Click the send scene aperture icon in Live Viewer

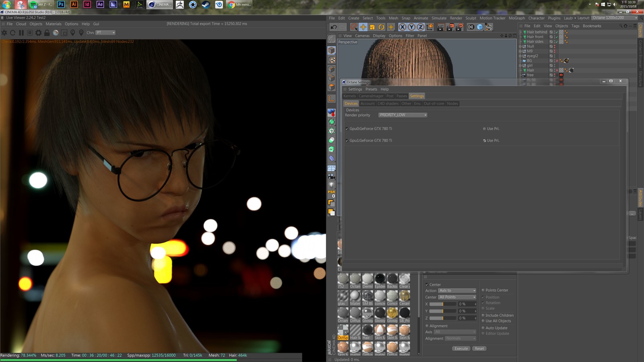click(4, 33)
